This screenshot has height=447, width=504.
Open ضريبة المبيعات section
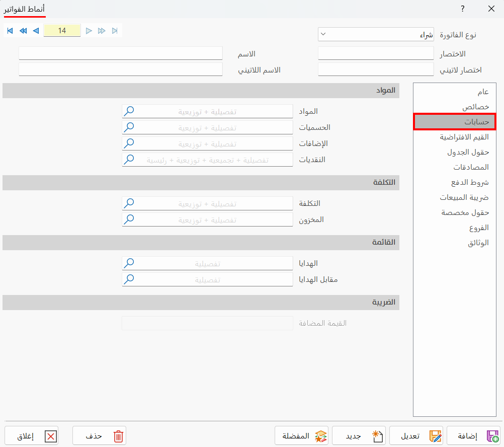pos(455,197)
